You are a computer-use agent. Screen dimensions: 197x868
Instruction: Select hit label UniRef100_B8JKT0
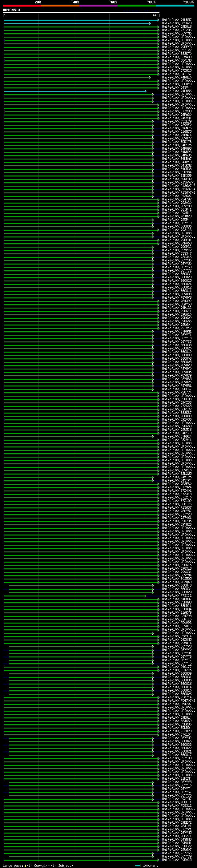click(177, 54)
